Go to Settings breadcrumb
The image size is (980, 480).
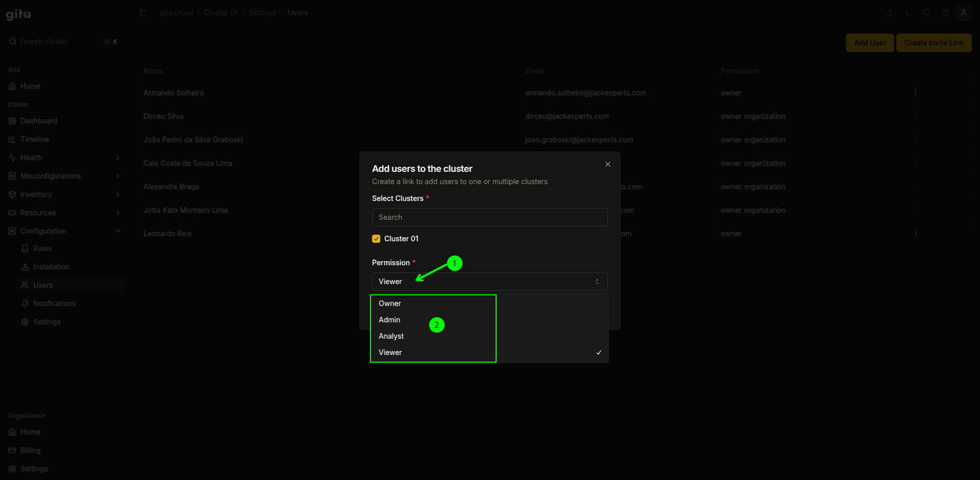pos(262,13)
